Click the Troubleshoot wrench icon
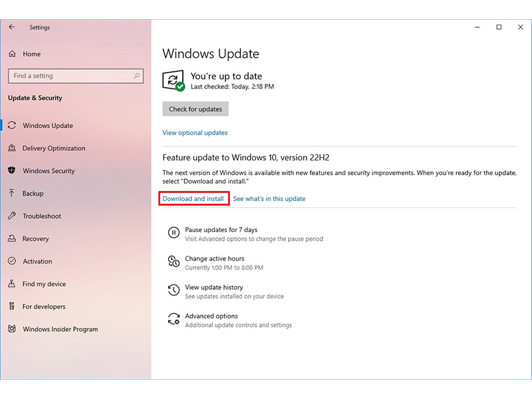Viewport: 532px width, 399px height. (x=12, y=215)
